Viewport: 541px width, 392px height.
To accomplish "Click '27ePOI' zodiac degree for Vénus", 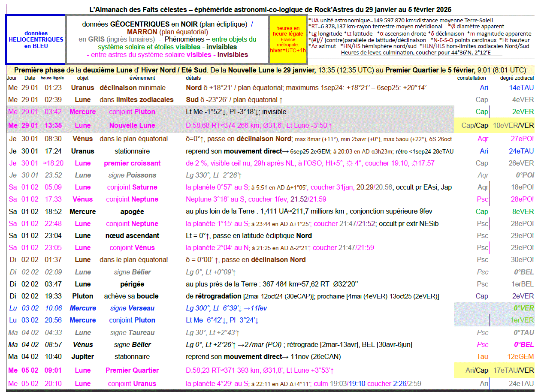I will 523,139.
